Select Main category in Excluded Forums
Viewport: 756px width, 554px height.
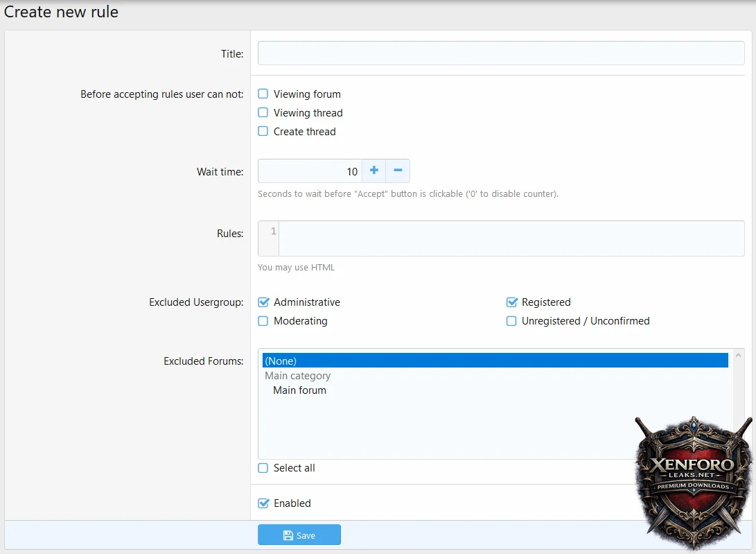[298, 376]
